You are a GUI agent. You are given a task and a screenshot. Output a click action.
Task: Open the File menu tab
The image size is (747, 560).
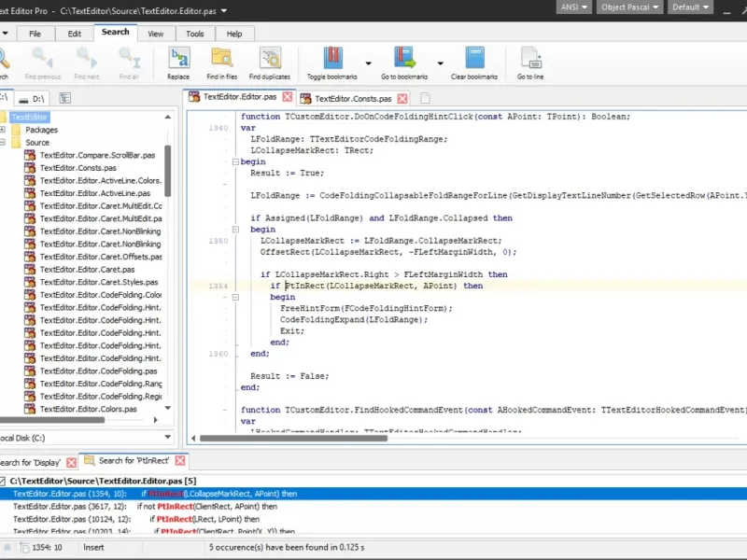[x=35, y=34]
